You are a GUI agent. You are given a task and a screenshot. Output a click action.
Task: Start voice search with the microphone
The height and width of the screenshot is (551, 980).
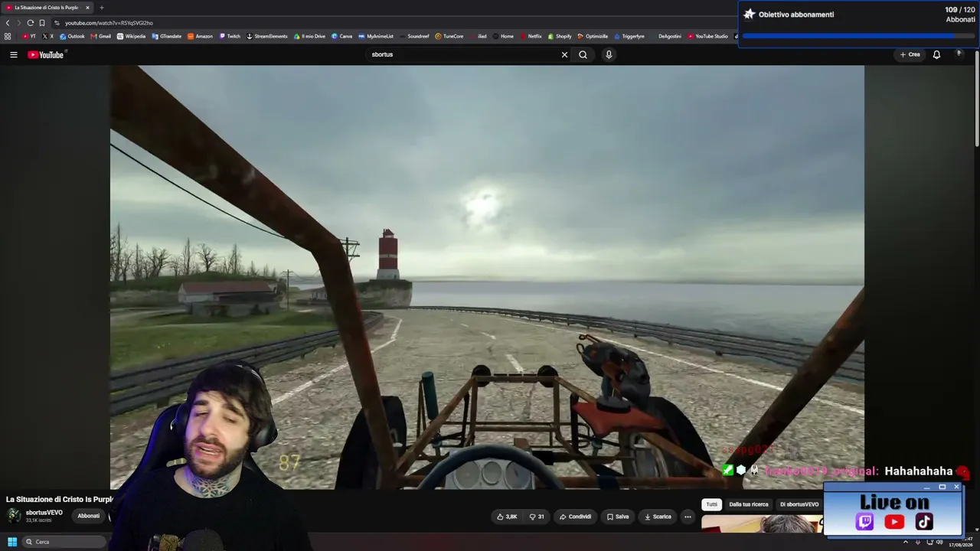[x=609, y=54]
